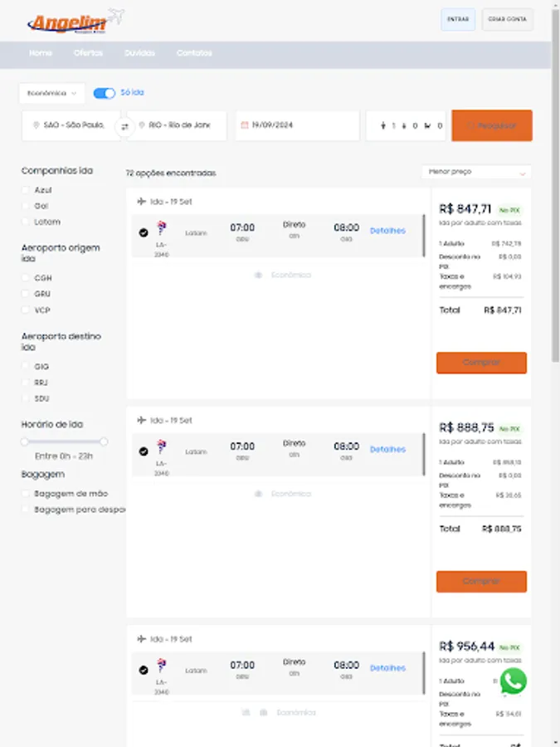Select first flight's black check circle

click(144, 232)
